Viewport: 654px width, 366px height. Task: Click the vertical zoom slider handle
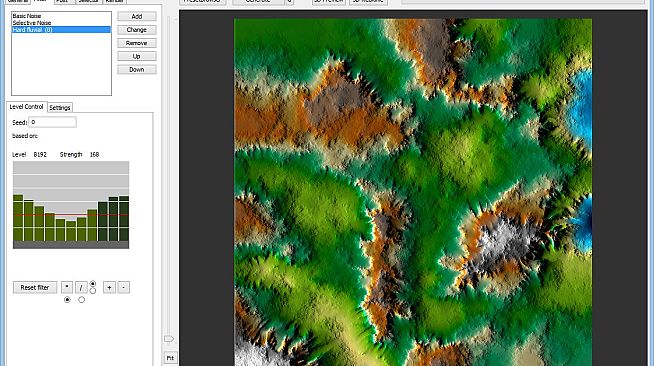click(x=169, y=339)
